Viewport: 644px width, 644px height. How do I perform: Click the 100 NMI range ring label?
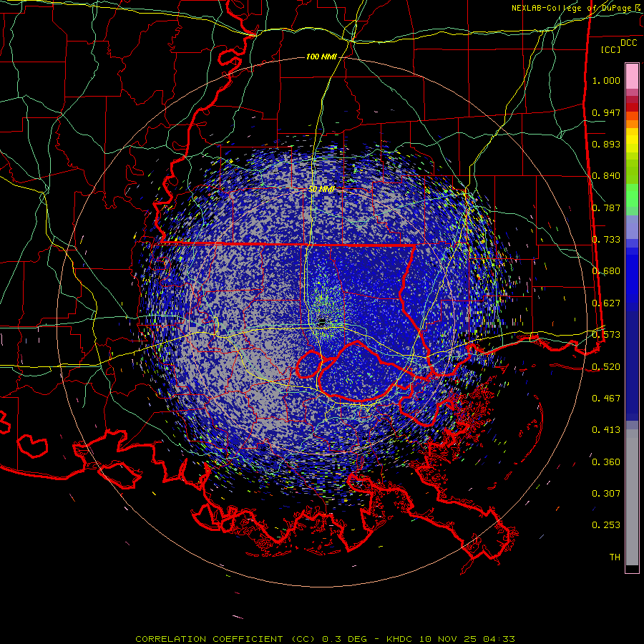pyautogui.click(x=321, y=57)
